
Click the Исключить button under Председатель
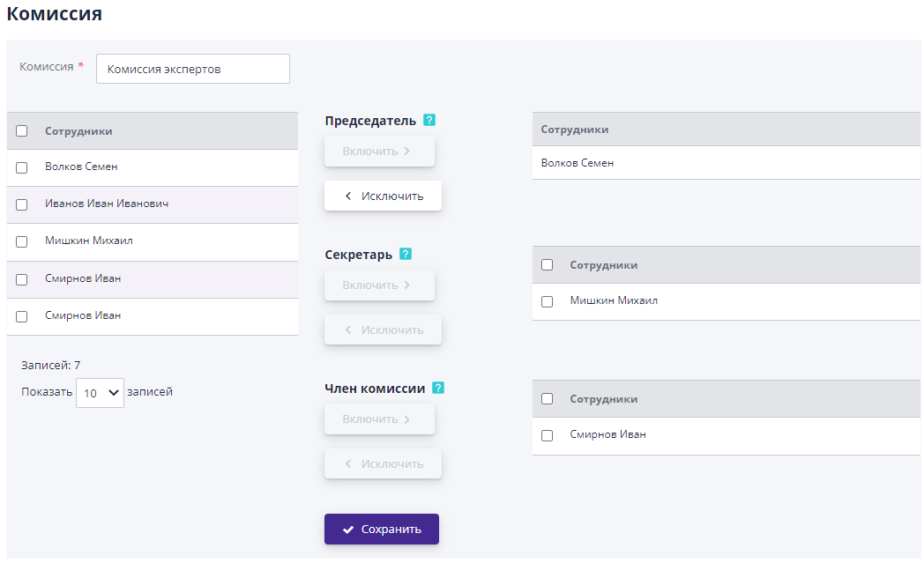[x=383, y=196]
